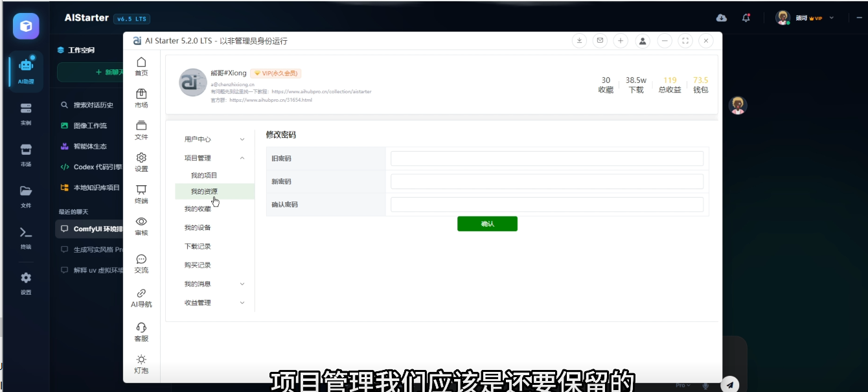Screen dimensions: 868x392
Task: Click the 旧密码 input field
Action: pyautogui.click(x=547, y=159)
